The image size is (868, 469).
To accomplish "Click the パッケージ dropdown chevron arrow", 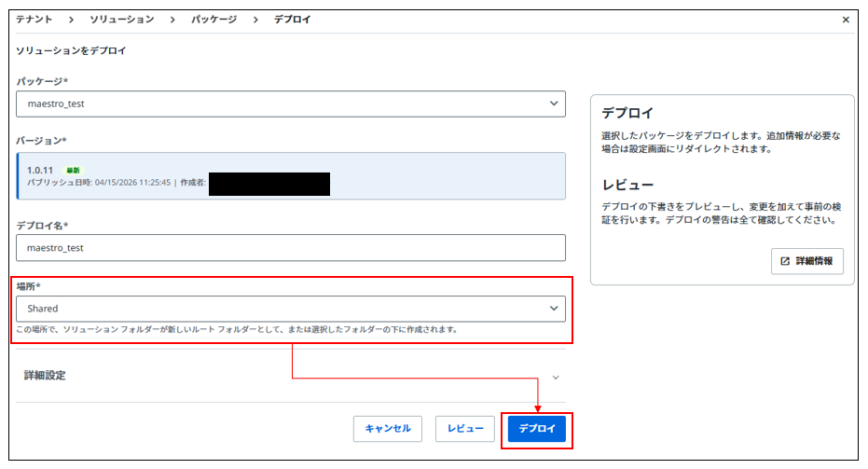I will tap(554, 103).
